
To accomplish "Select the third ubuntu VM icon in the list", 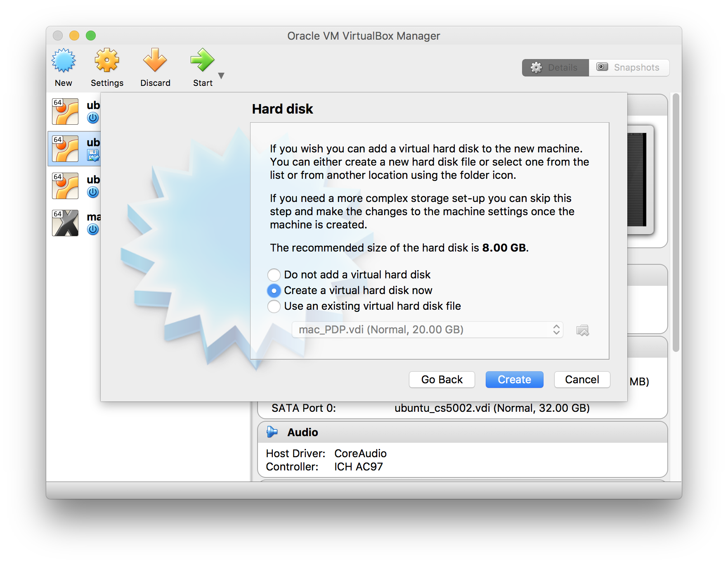I will point(65,186).
